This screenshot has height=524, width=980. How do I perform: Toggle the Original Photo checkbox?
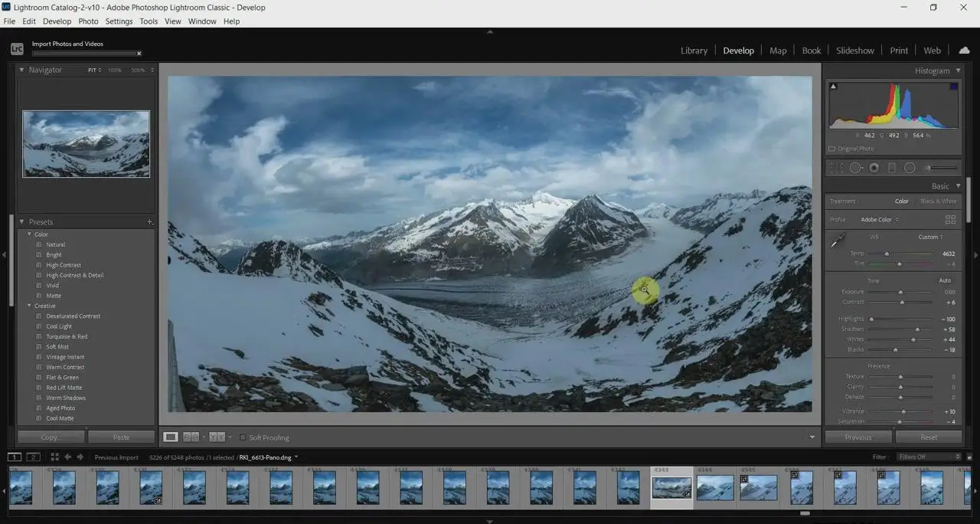(832, 149)
